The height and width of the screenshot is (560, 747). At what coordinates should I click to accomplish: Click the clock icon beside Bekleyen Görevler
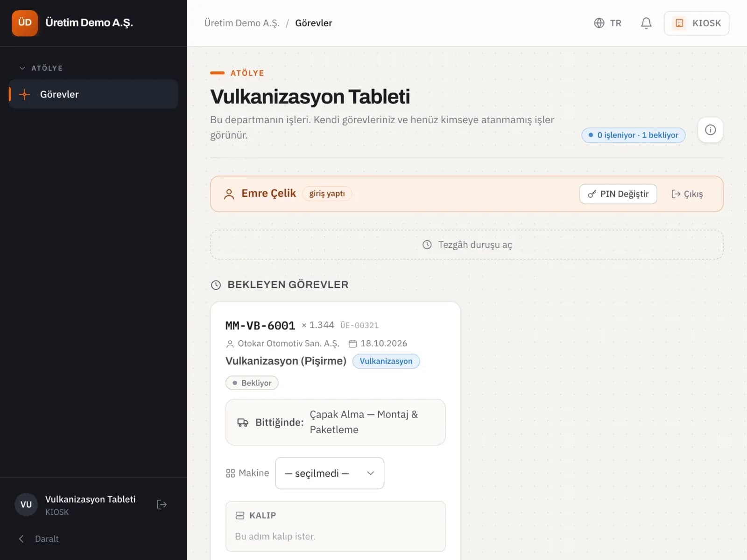click(x=216, y=285)
